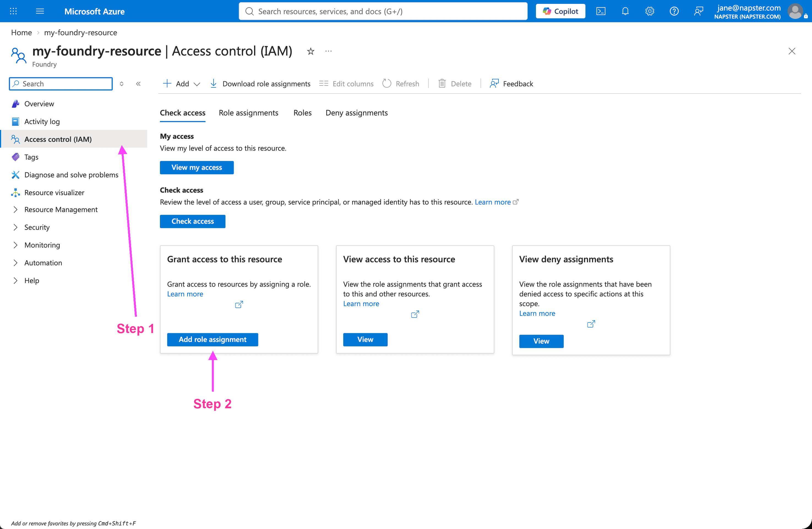Click my-foundry-resource breadcrumb
The width and height of the screenshot is (812, 529).
pyautogui.click(x=81, y=32)
